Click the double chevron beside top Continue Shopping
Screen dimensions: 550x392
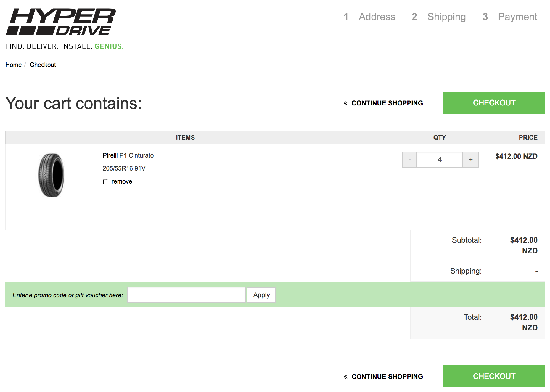point(345,103)
